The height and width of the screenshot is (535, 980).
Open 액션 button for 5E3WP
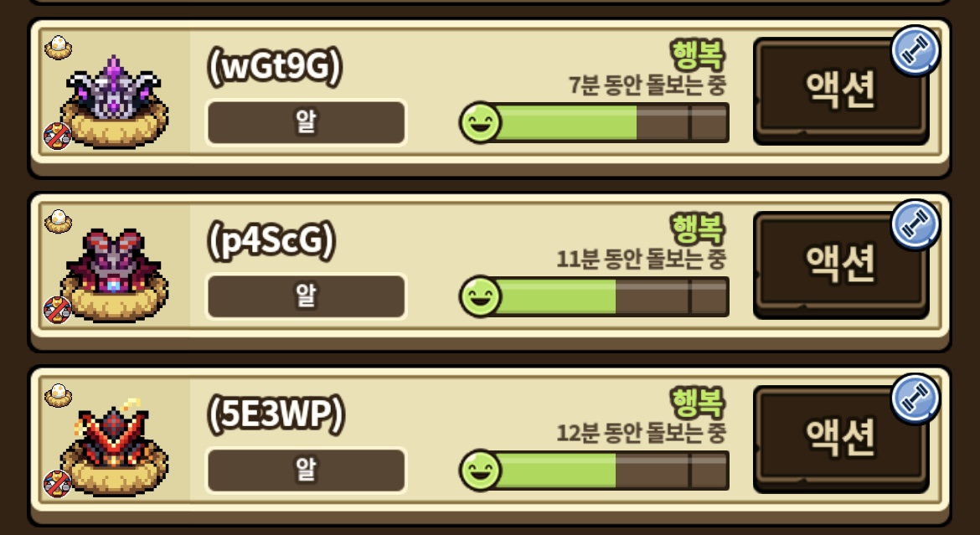841,439
